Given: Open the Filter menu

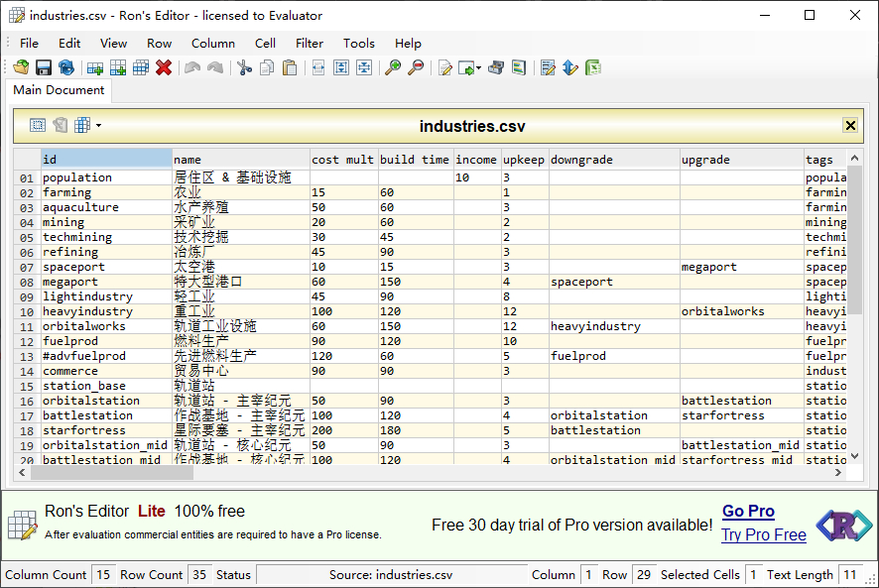Looking at the screenshot, I should (x=310, y=43).
